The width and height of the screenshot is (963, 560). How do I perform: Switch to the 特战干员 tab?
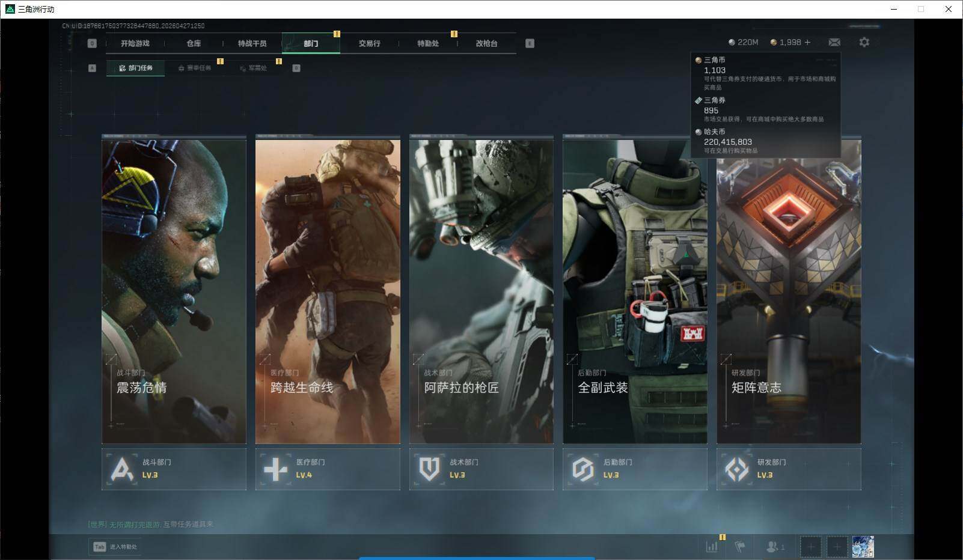tap(252, 43)
